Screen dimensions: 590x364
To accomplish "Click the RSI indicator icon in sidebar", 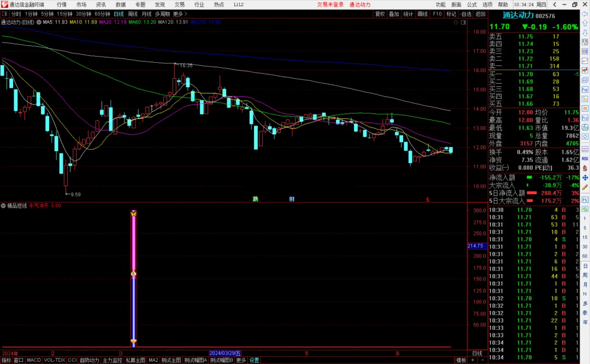I will coord(585,158).
